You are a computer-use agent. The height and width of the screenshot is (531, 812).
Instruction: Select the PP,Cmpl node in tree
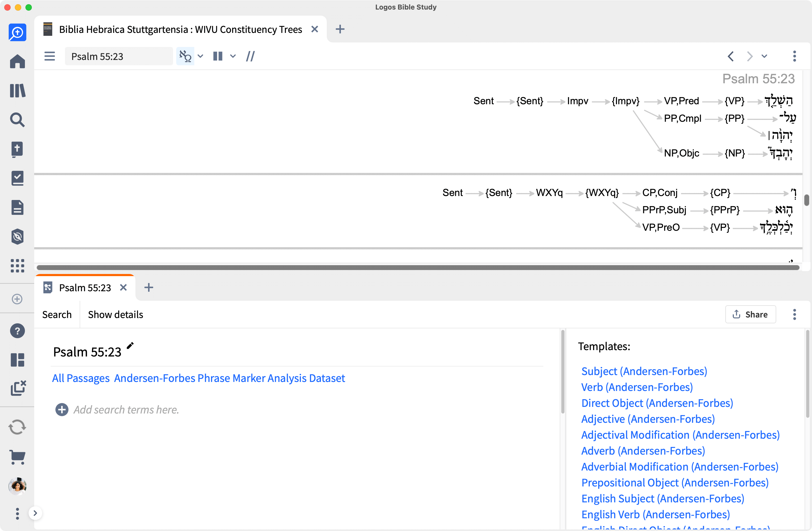[682, 119]
